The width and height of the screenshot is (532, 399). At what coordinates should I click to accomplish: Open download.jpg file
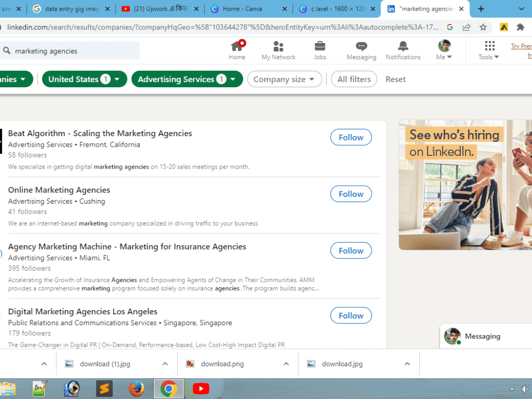pos(342,364)
